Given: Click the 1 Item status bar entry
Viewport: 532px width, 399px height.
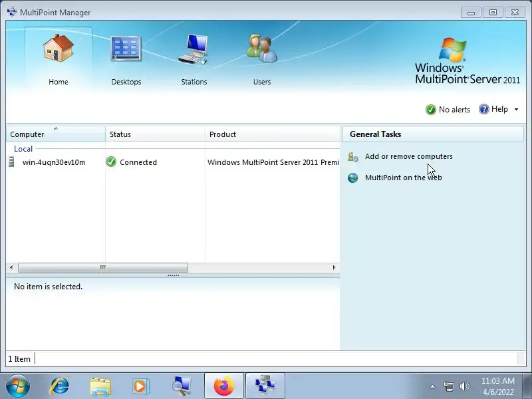Looking at the screenshot, I should 19,359.
